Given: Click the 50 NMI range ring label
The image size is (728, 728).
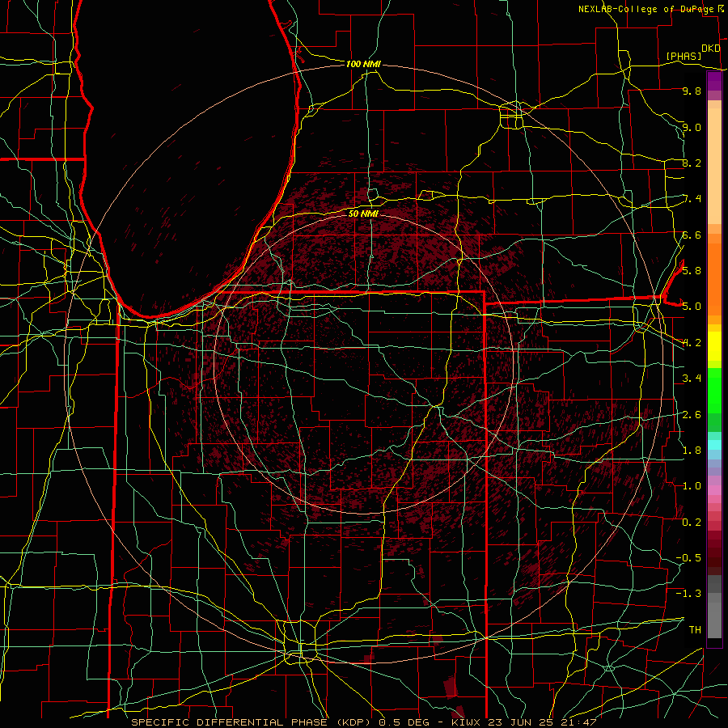Looking at the screenshot, I should click(x=363, y=214).
